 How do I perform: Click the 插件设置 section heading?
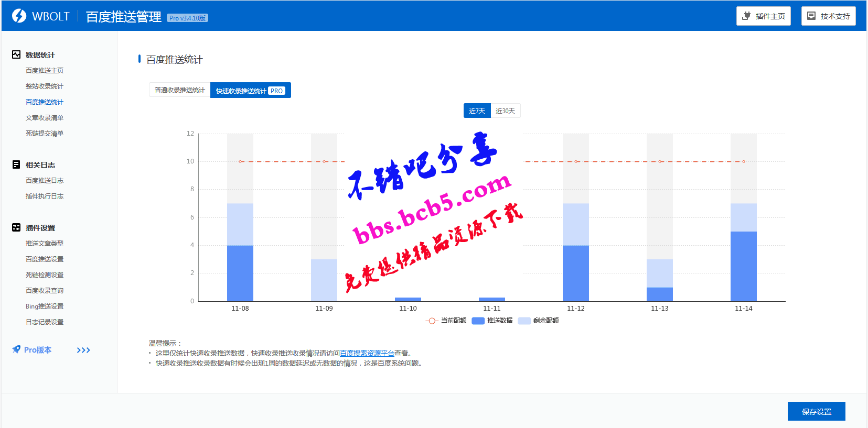(40, 228)
